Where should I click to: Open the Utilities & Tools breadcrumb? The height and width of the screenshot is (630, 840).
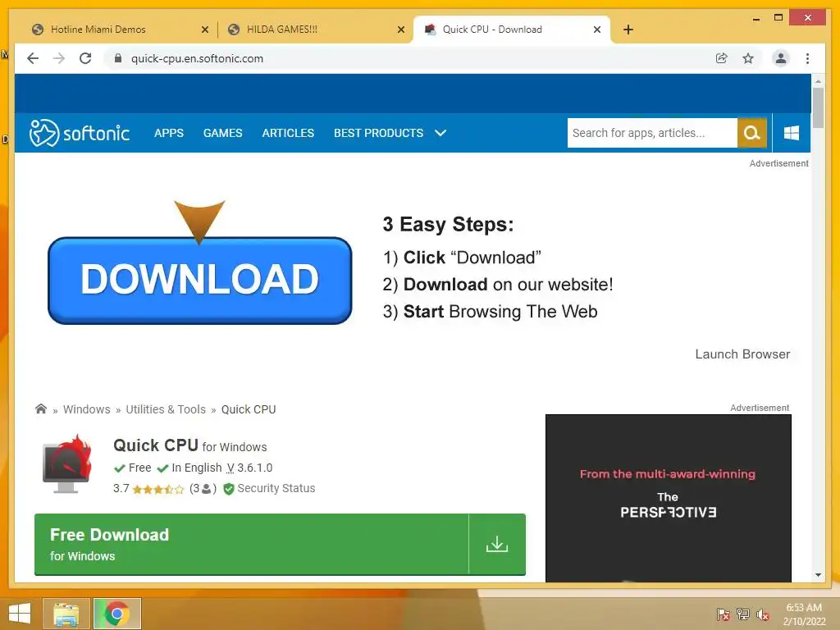(x=166, y=409)
